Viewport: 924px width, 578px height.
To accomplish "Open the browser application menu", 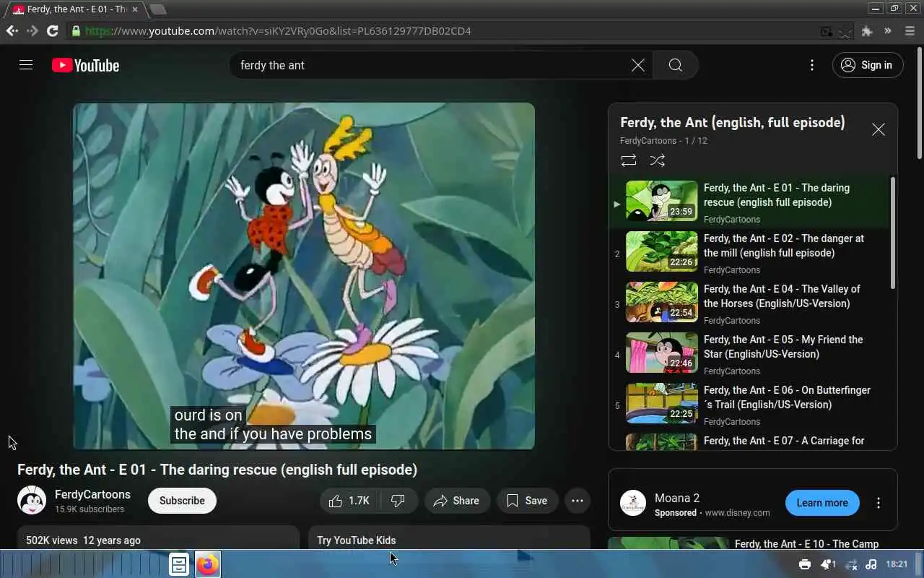I will click(910, 31).
